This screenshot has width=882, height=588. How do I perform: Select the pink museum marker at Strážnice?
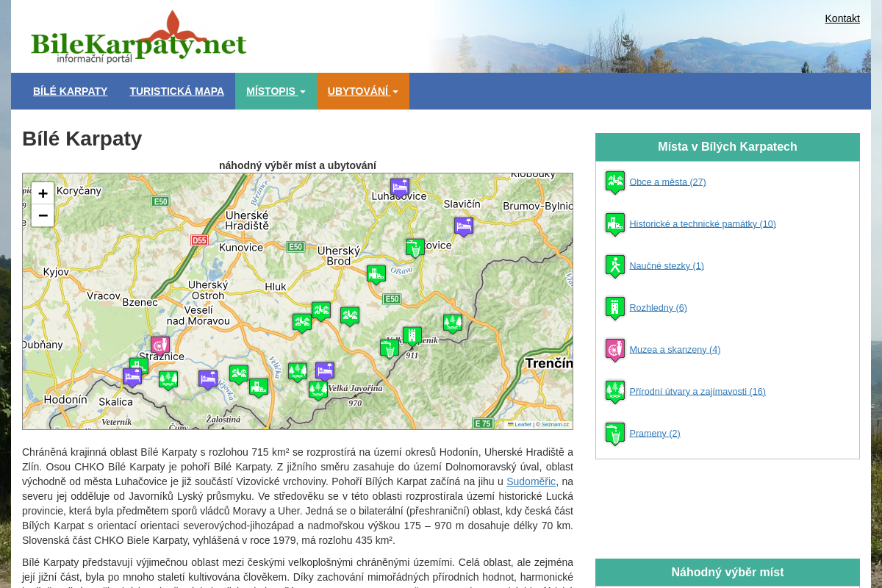[159, 345]
